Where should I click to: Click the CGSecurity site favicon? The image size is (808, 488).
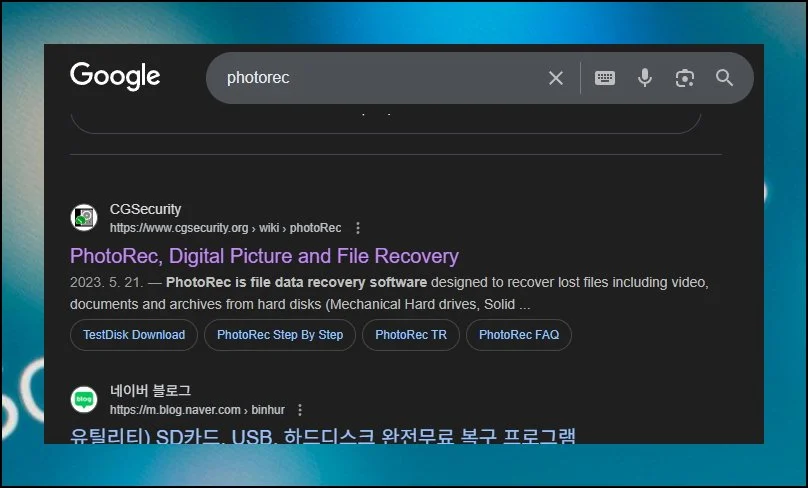click(x=84, y=218)
